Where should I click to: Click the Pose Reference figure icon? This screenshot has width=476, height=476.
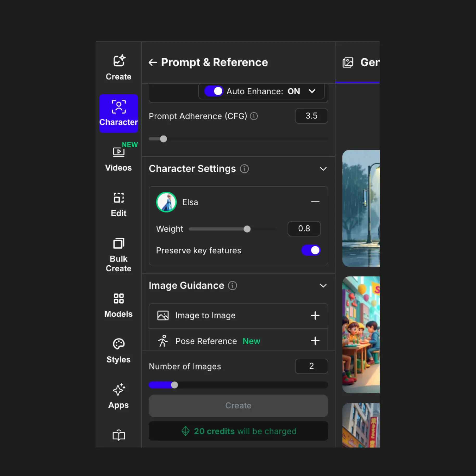pos(163,341)
